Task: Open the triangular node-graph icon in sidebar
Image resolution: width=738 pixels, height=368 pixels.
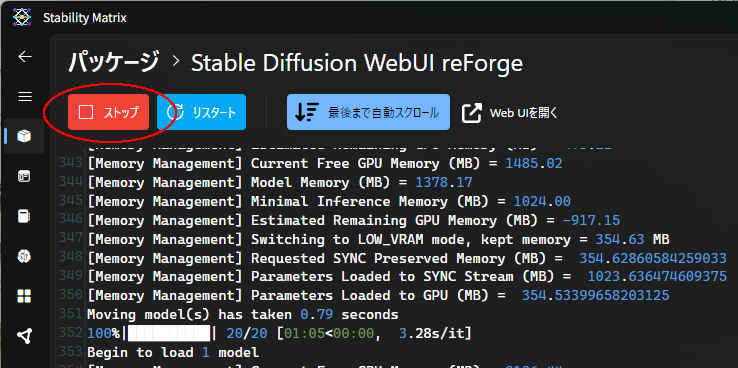Action: click(x=24, y=336)
